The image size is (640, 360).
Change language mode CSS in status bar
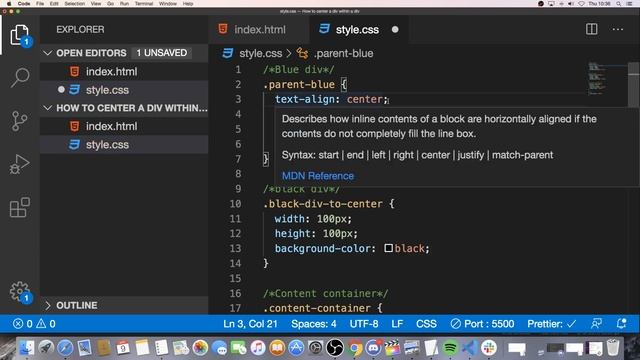coord(426,324)
